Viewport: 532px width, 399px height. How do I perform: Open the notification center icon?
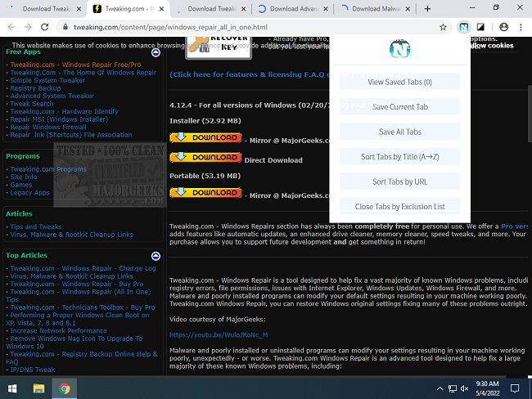click(515, 388)
